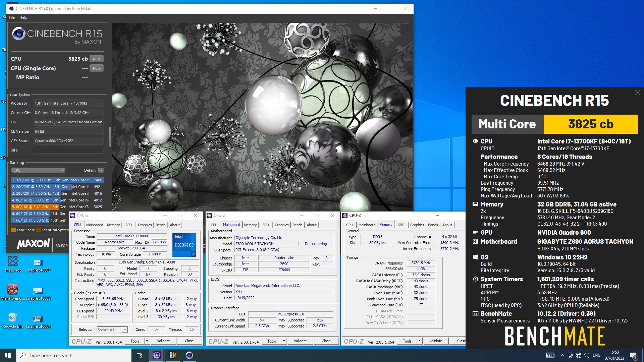Switch to BenchMate taskbar icon
The height and width of the screenshot is (362, 644).
point(173,355)
